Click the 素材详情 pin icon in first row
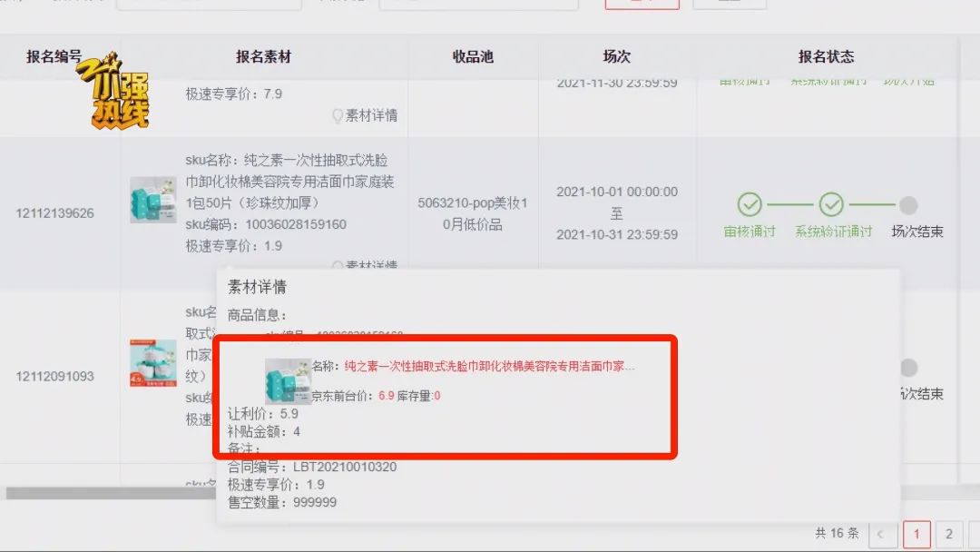980x552 pixels. (338, 115)
